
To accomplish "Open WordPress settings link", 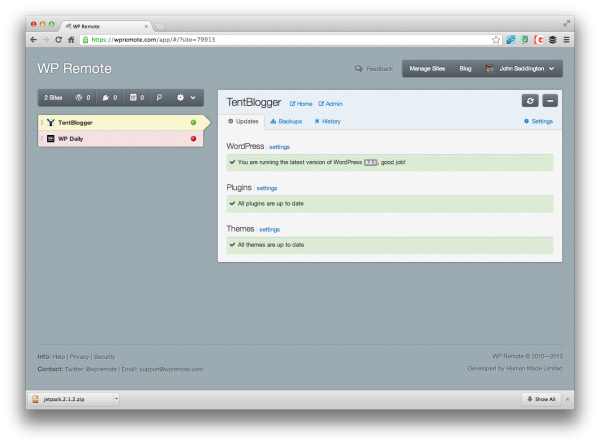I will 279,147.
